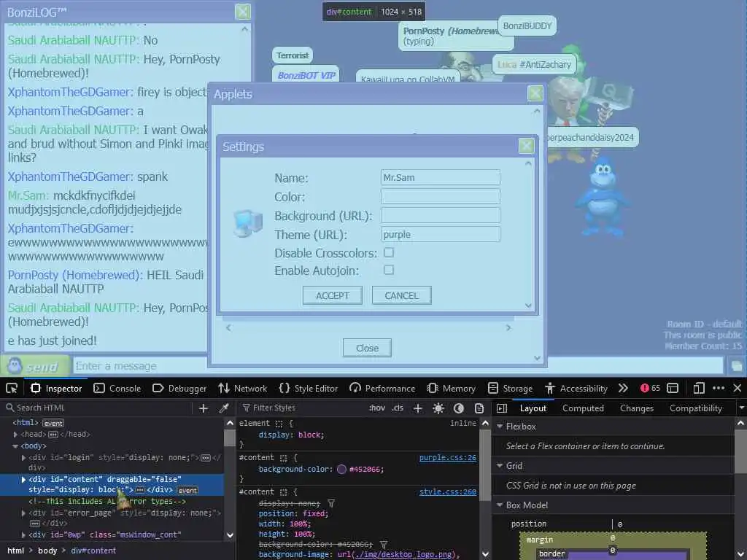747x560 pixels.
Task: Click CANCEL in Settings window
Action: point(402,295)
